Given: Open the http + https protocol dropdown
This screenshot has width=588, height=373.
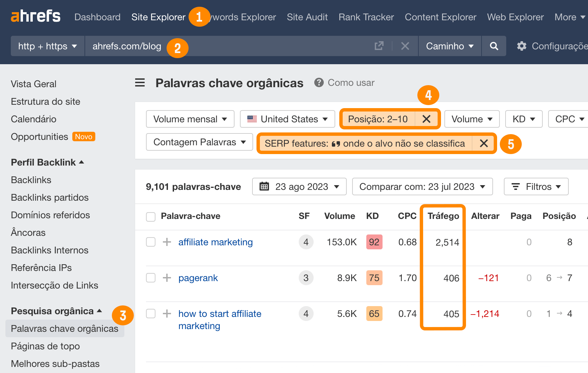Looking at the screenshot, I should click(47, 46).
